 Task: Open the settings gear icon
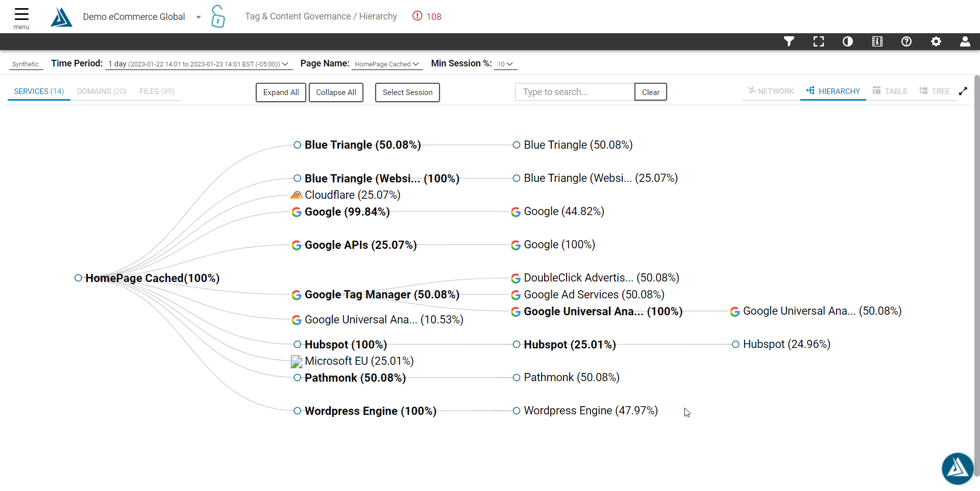click(936, 41)
